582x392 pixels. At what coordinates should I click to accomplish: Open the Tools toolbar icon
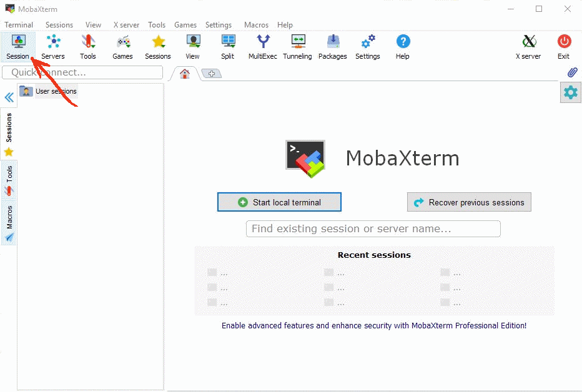(88, 47)
